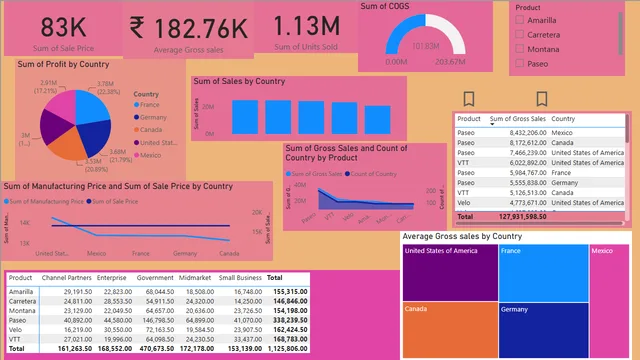Select Mexico in the pie chart legend

click(x=147, y=156)
